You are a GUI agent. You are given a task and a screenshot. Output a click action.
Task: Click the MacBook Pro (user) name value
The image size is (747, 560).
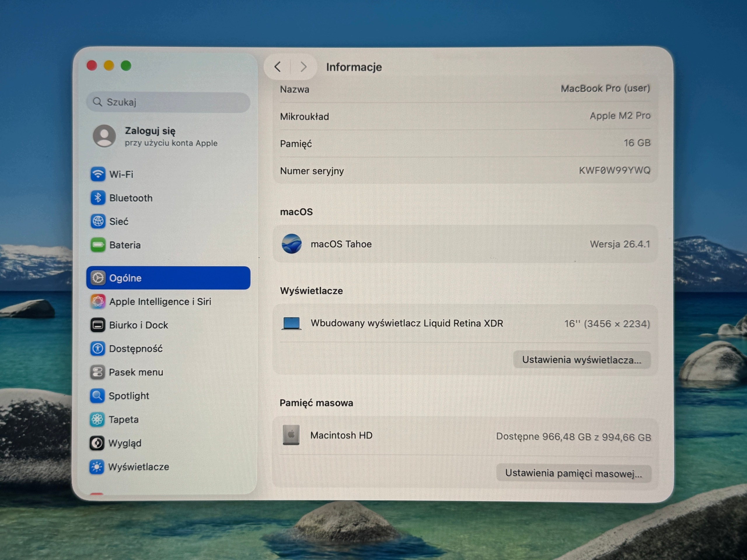pyautogui.click(x=605, y=88)
